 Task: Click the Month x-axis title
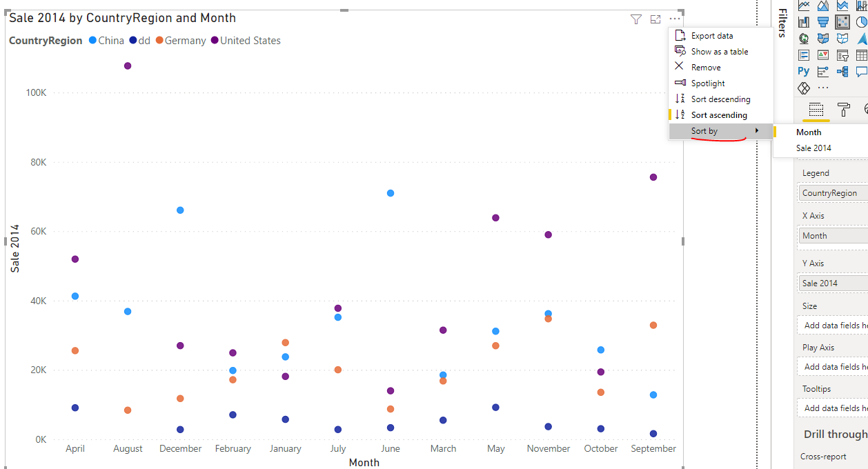pyautogui.click(x=364, y=463)
